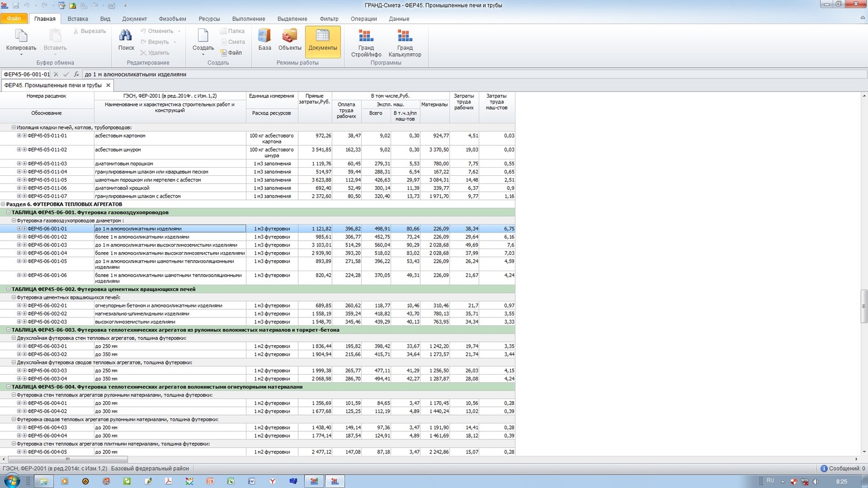Collapse Раздел 6 Футеровка тепловых агрегатов
The image size is (868, 488).
(x=3, y=204)
